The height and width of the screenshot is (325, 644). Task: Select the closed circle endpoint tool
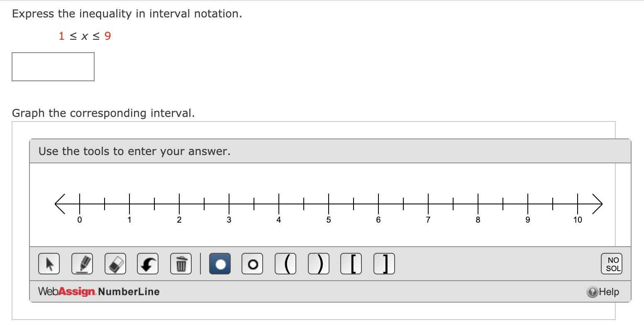pyautogui.click(x=220, y=263)
